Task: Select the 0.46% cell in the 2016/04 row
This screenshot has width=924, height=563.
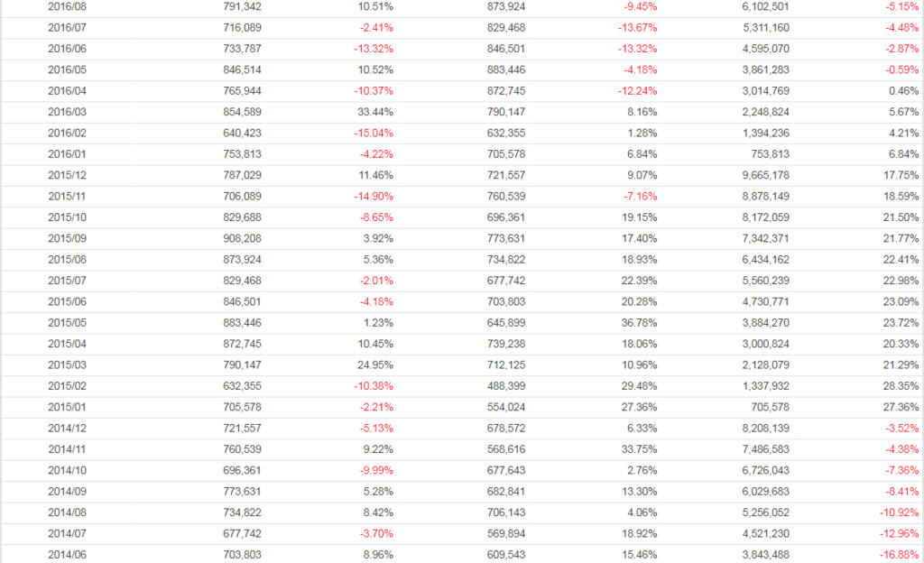Action: 903,91
